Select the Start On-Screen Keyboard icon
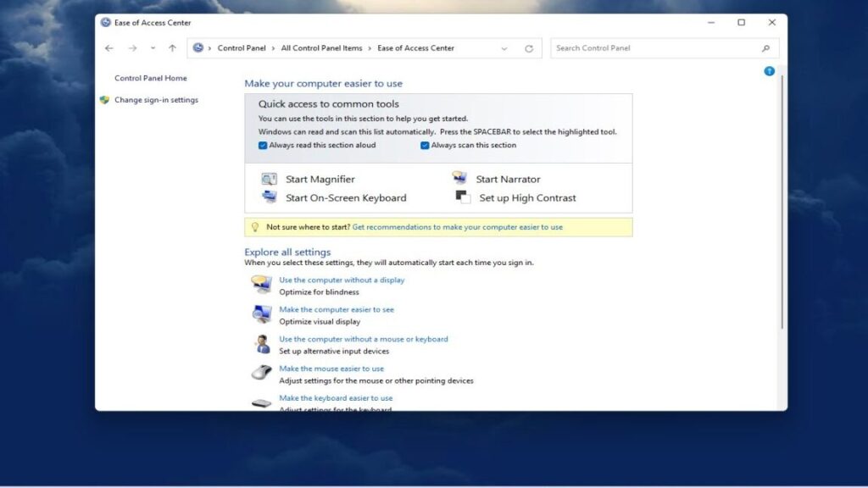This screenshot has width=868, height=488. 270,197
